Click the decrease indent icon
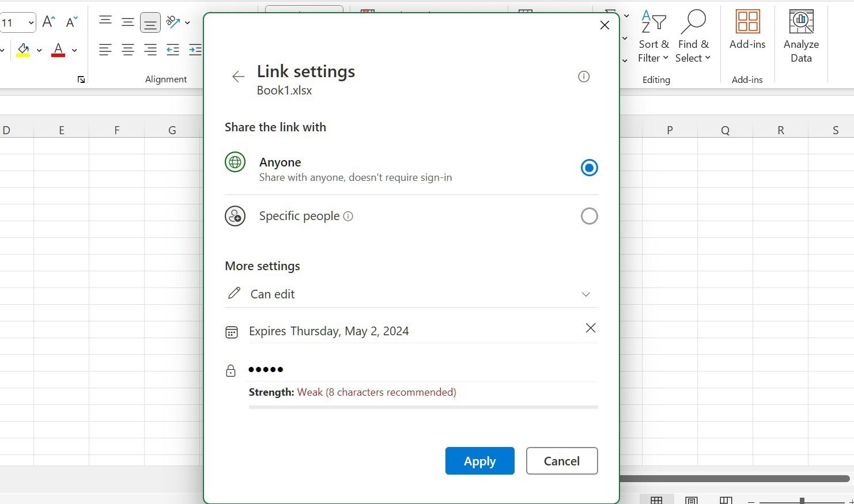854x504 pixels. (173, 50)
